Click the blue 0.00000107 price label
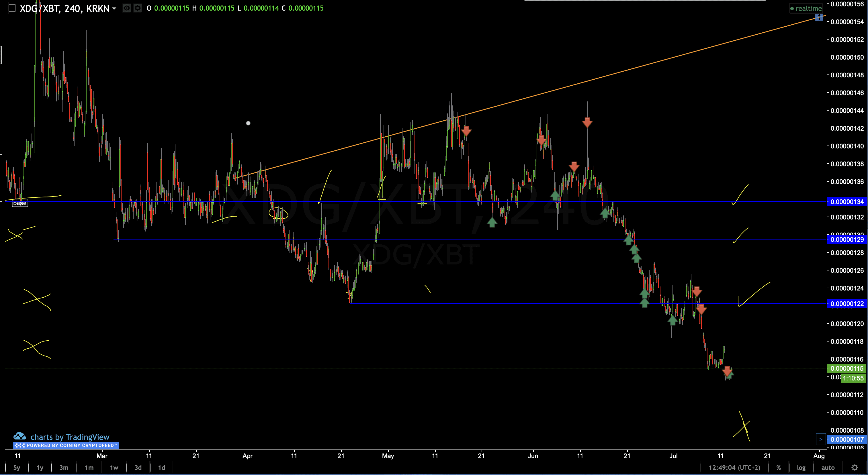Screen dimensions: 868x475 tap(847, 439)
